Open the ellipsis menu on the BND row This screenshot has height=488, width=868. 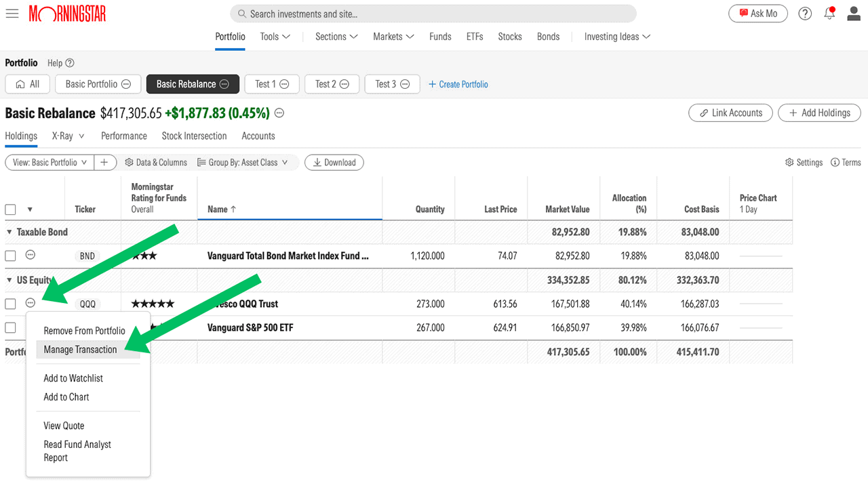(30, 256)
